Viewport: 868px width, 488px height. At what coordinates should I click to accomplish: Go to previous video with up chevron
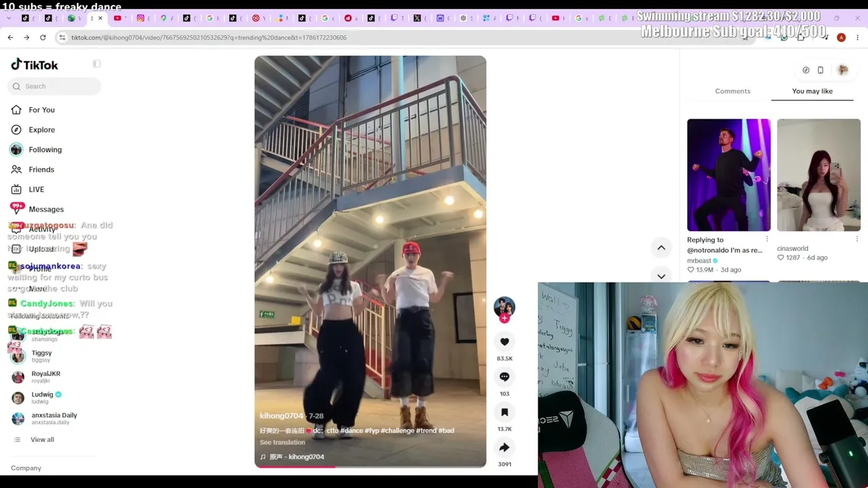click(661, 248)
